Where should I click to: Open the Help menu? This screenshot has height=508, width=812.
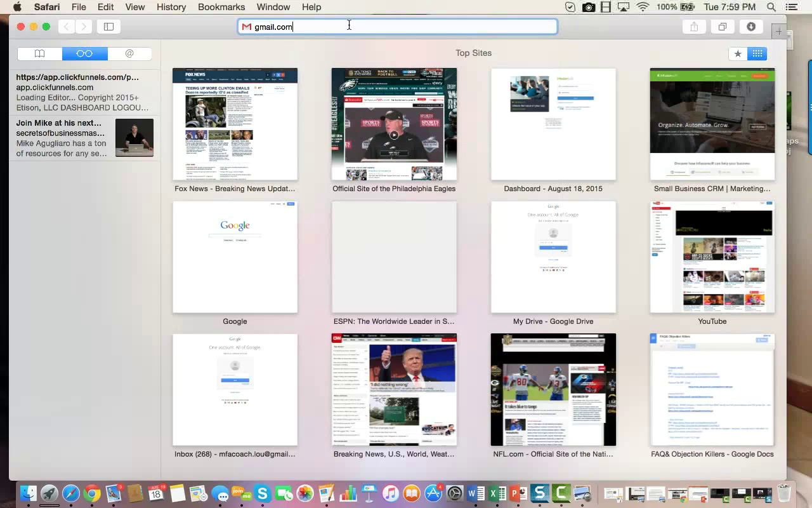point(311,7)
